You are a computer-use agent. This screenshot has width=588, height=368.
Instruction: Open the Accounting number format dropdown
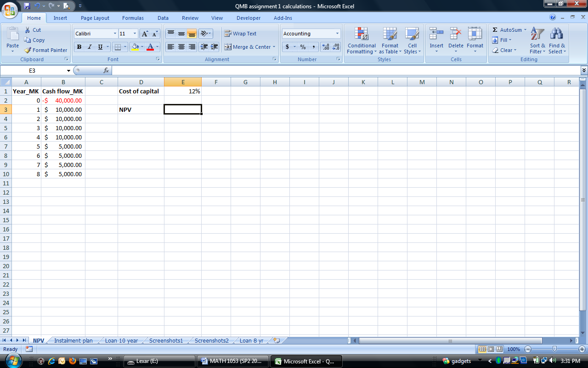coord(337,34)
